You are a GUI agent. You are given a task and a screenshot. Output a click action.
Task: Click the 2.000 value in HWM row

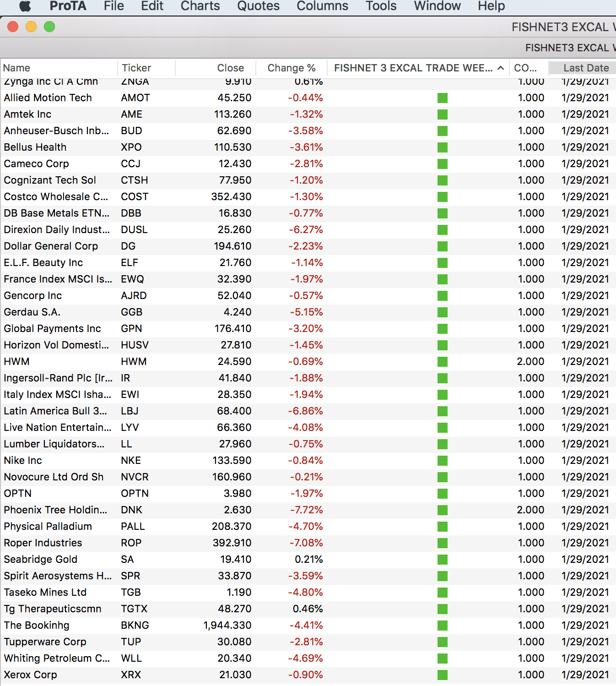[530, 362]
